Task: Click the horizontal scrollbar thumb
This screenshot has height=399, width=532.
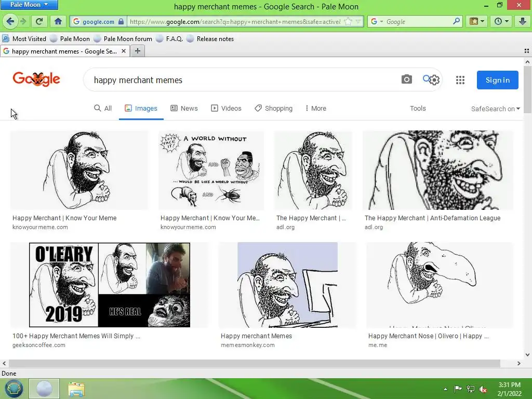Action: [255, 363]
